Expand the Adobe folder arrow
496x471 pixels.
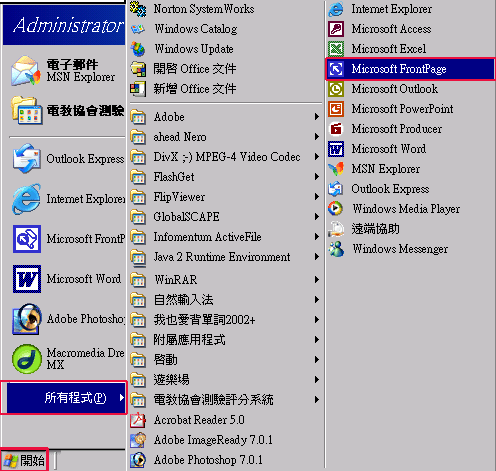(x=317, y=117)
